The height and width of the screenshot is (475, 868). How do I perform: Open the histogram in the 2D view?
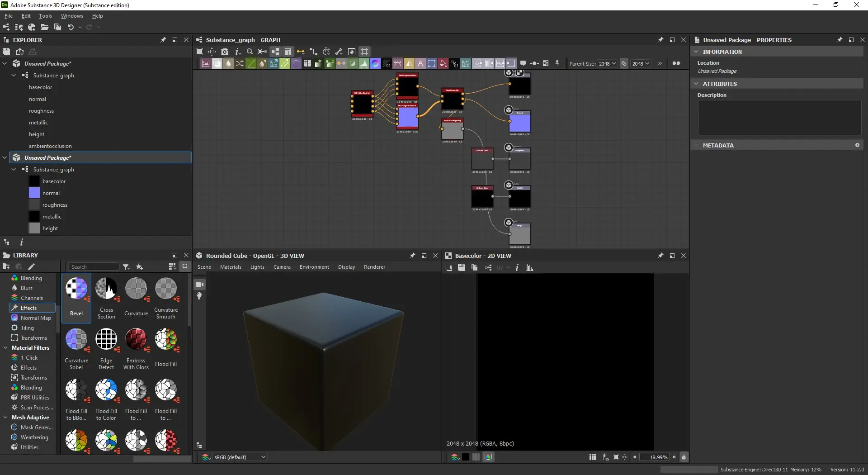tap(529, 268)
